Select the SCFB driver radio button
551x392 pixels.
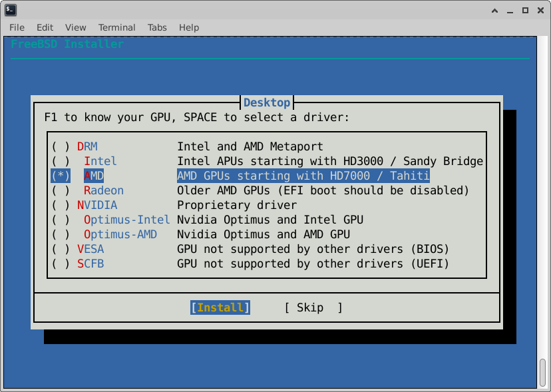click(61, 264)
